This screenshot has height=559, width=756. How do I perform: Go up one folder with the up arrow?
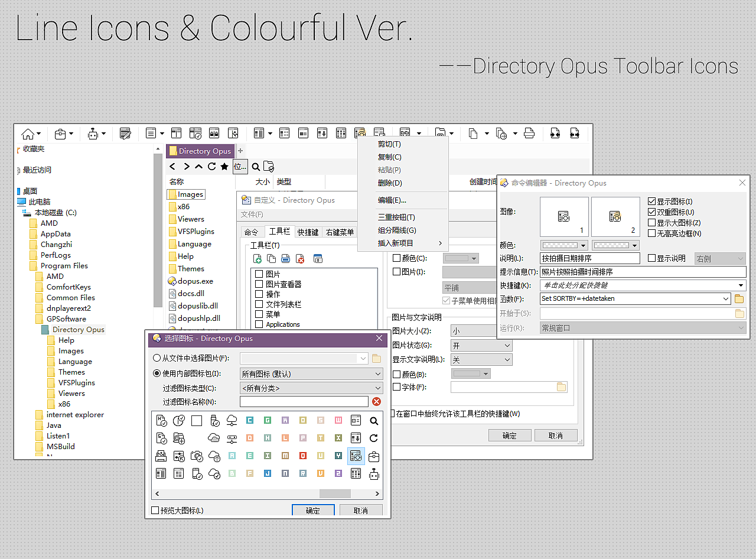199,167
